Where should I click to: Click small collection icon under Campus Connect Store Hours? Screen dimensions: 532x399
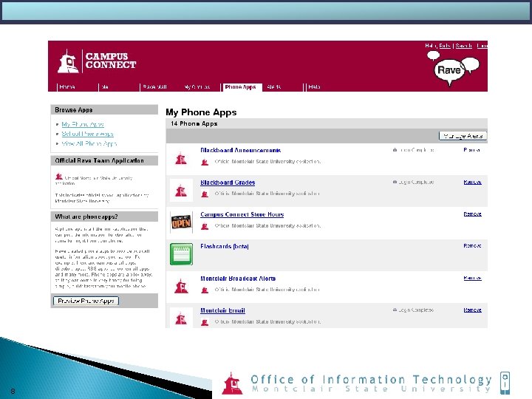[205, 226]
